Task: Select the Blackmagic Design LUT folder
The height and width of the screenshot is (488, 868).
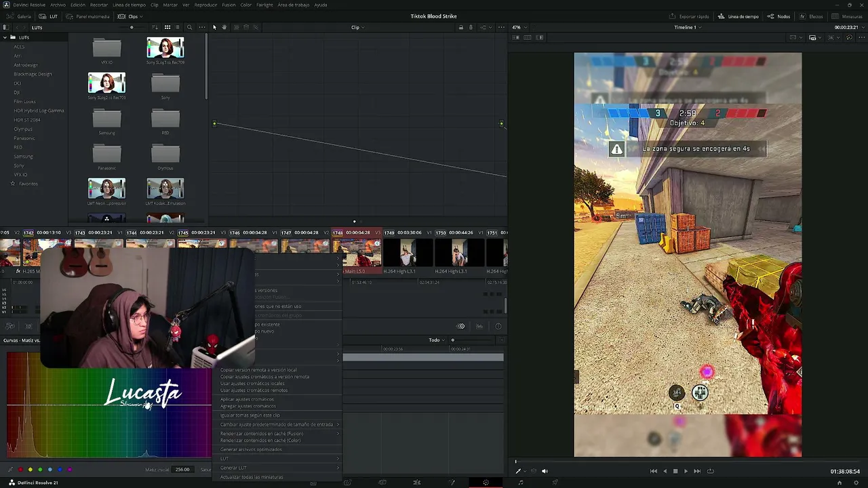Action: (x=33, y=74)
